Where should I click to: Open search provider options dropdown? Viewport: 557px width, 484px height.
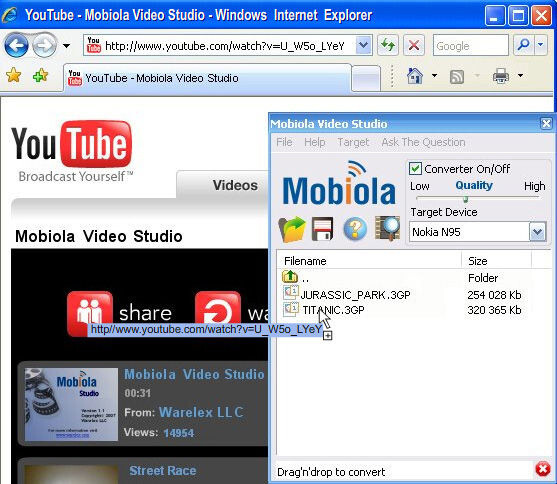click(x=541, y=45)
